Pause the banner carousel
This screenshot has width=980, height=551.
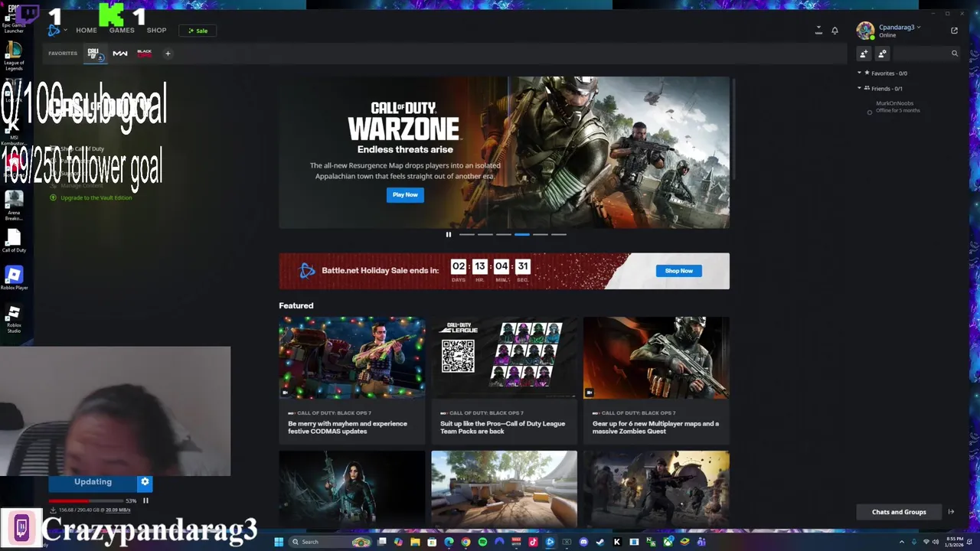tap(449, 234)
